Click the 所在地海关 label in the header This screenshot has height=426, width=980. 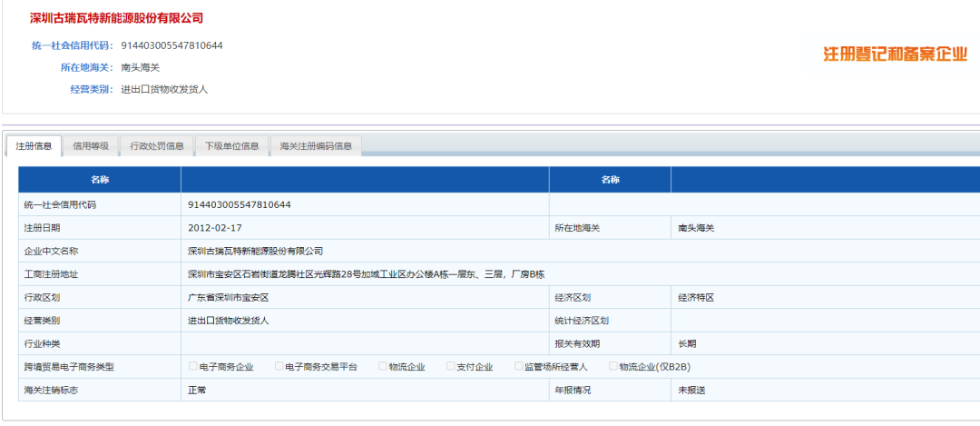(87, 67)
